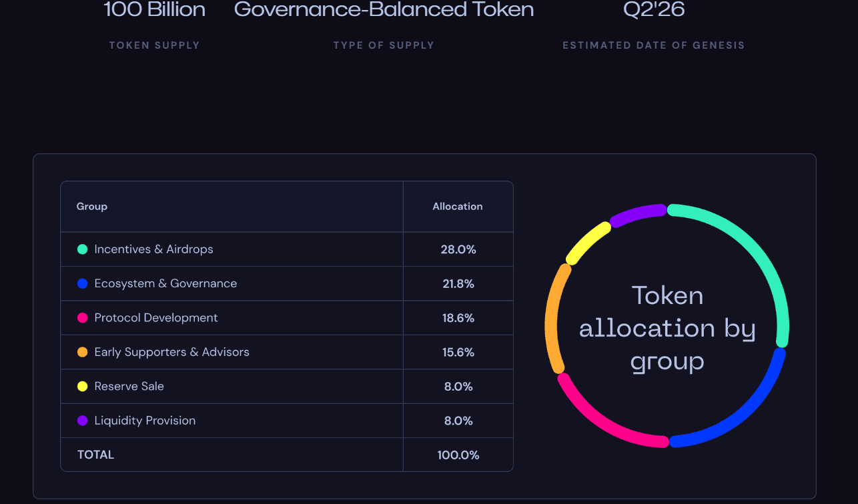Viewport: 858px width, 504px height.
Task: Click the orange segment of donut chart
Action: coord(551,317)
